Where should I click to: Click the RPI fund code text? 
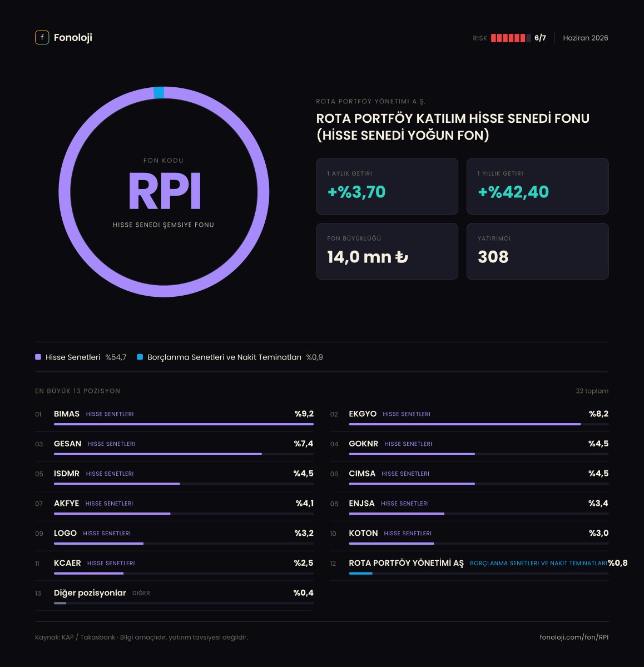coord(164,191)
